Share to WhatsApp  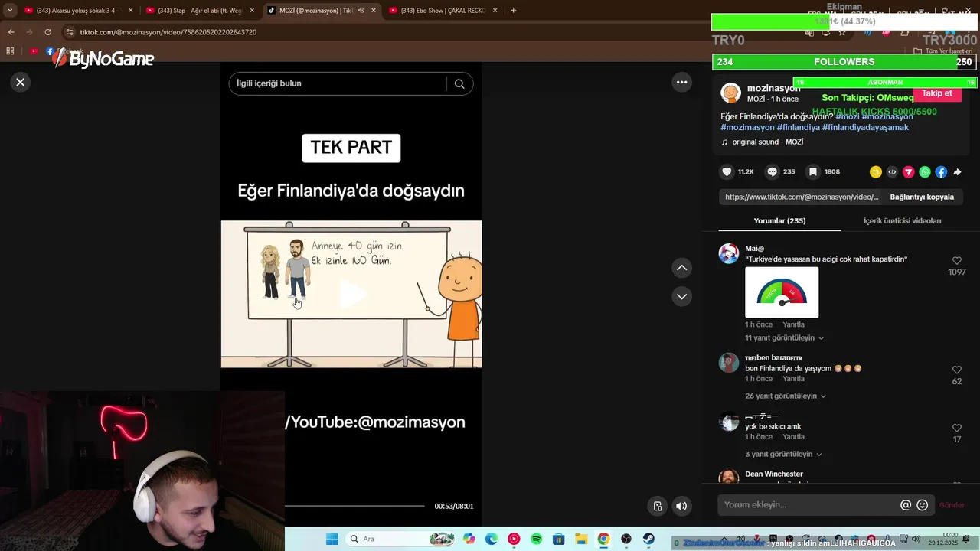click(x=925, y=172)
